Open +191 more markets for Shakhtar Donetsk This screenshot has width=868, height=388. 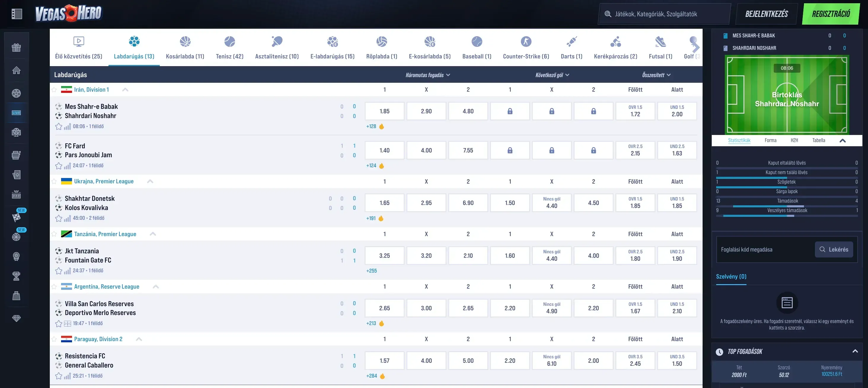[x=371, y=218]
